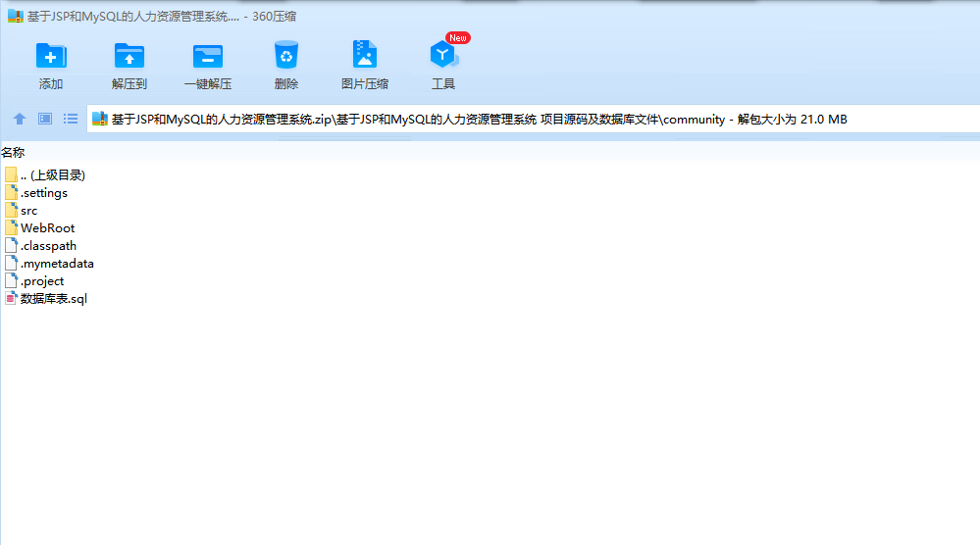Click the file icon beside .mymetadata
980x545 pixels.
point(11,264)
